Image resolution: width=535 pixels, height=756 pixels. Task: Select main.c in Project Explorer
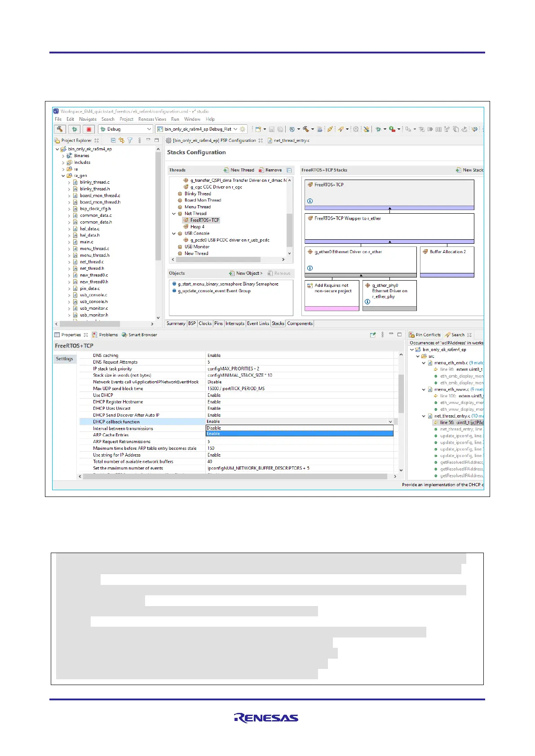click(86, 242)
